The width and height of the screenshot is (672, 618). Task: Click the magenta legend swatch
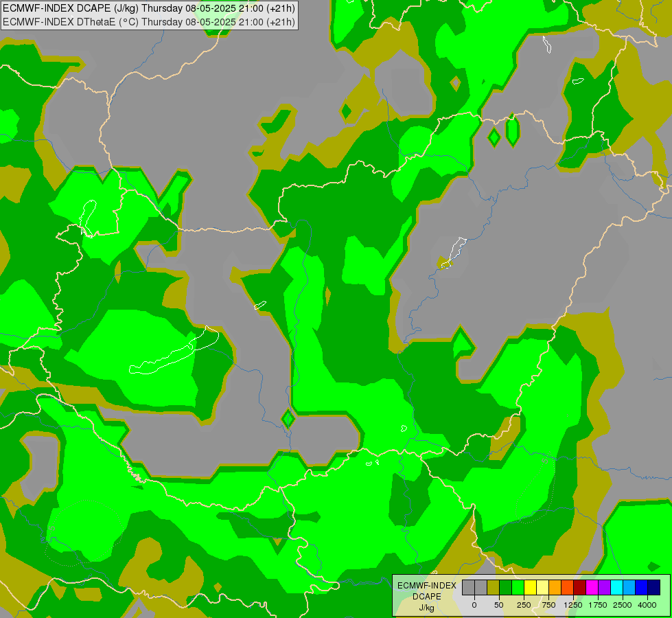tap(592, 587)
